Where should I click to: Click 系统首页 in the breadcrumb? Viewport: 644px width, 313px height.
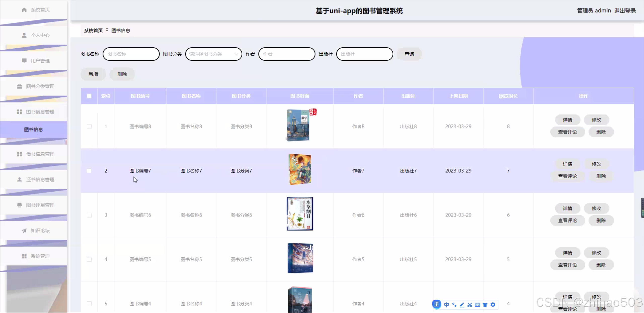click(x=93, y=30)
